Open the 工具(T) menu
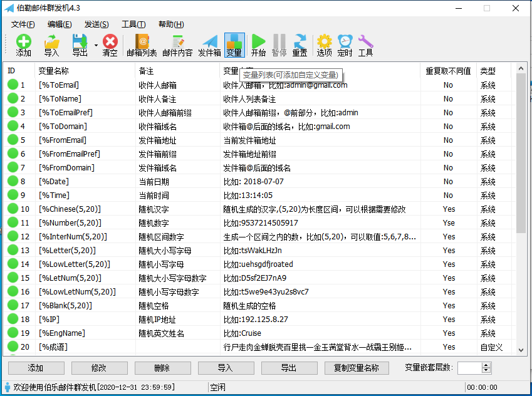Screen dimensions: 532x396 133,24
